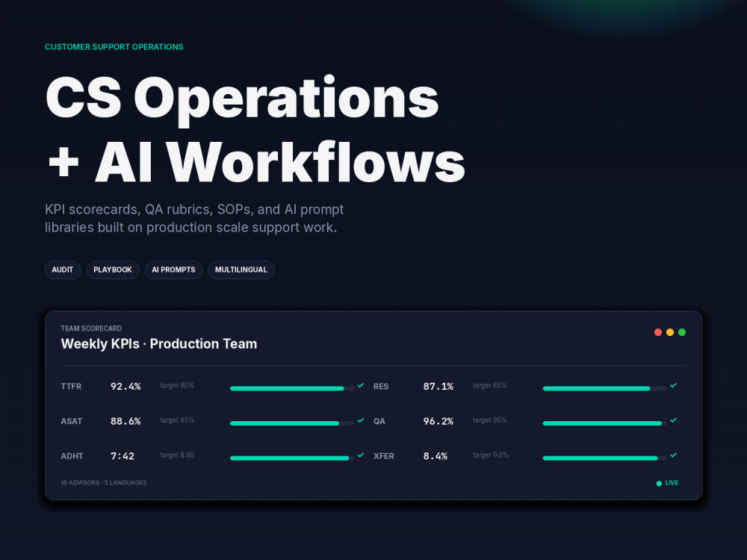The image size is (747, 560).
Task: Click the green window dot on scorecard
Action: click(682, 332)
